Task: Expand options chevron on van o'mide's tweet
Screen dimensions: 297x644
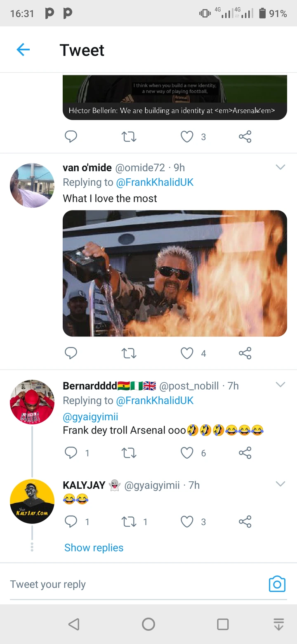Action: click(x=280, y=167)
